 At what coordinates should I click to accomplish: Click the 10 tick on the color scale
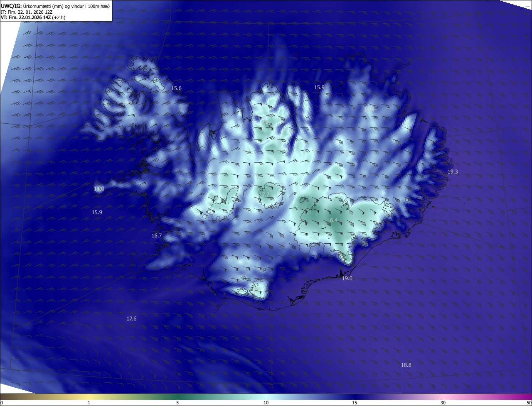pos(266,403)
